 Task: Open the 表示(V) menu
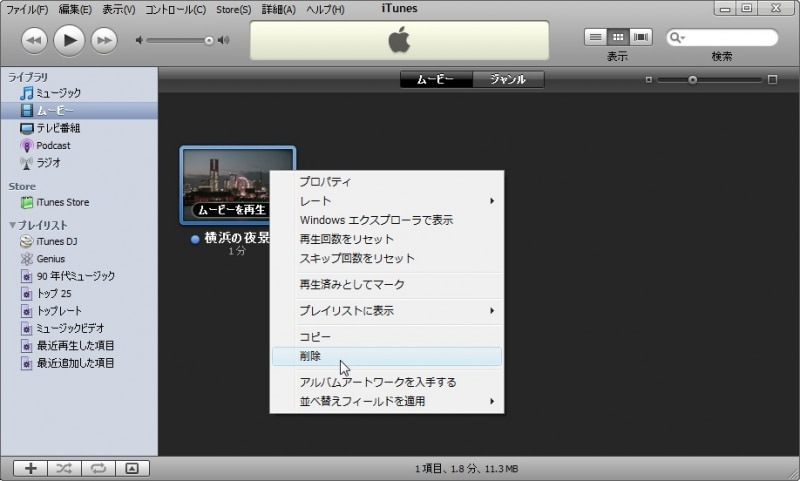(x=119, y=9)
